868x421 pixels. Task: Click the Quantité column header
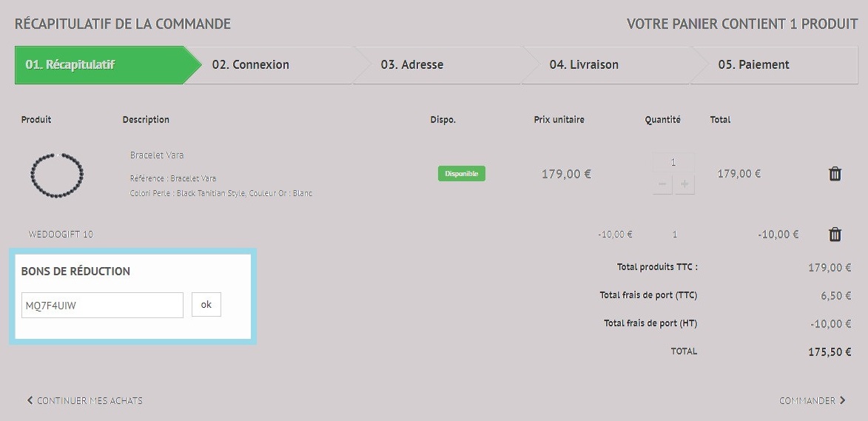click(x=662, y=120)
